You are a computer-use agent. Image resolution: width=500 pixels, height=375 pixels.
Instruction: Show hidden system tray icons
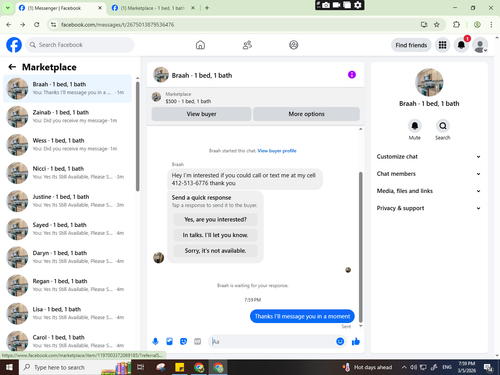(404, 367)
